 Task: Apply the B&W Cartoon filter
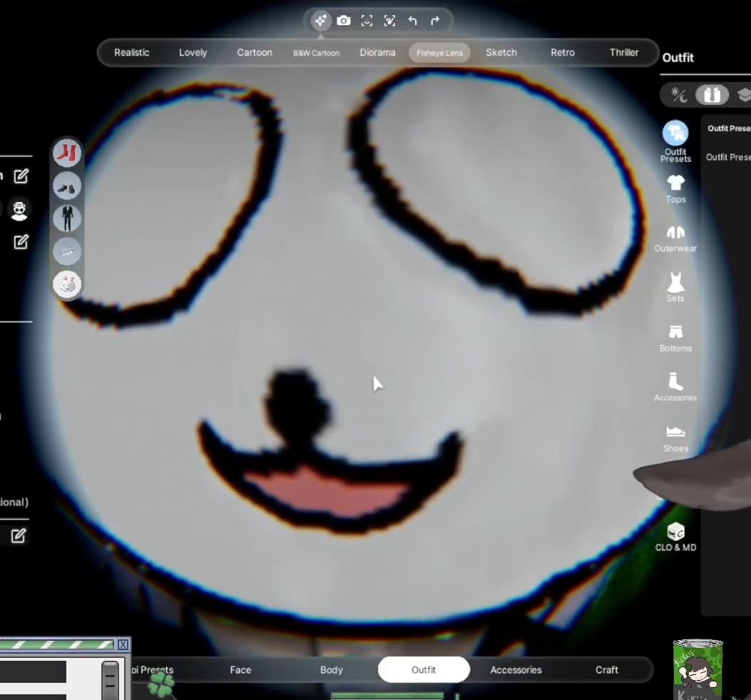316,53
